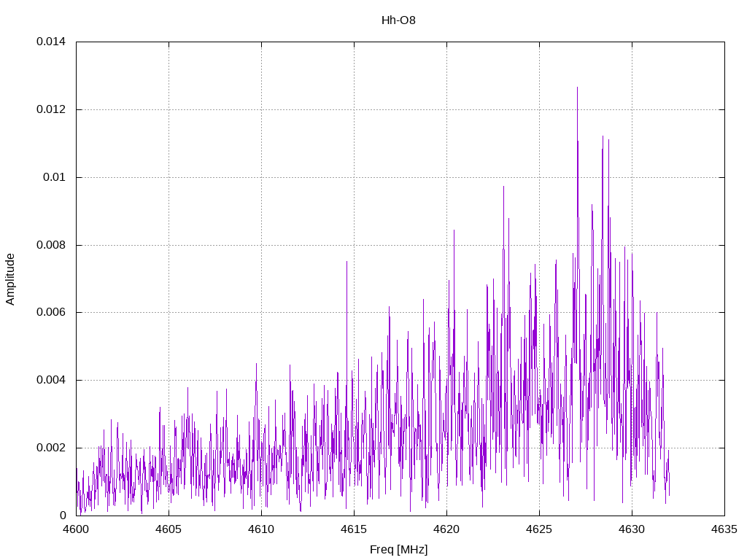This screenshot has height=560, width=747.
Task: Click the 0.01 y-axis tick label
Action: 54,177
